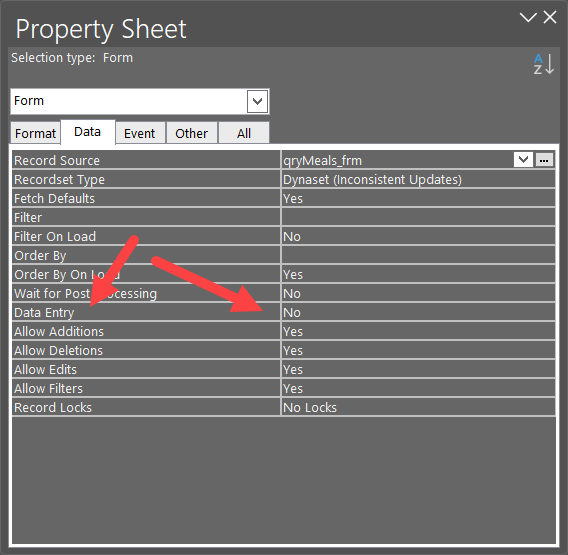Open the Other tab
Image resolution: width=568 pixels, height=555 pixels.
(191, 133)
